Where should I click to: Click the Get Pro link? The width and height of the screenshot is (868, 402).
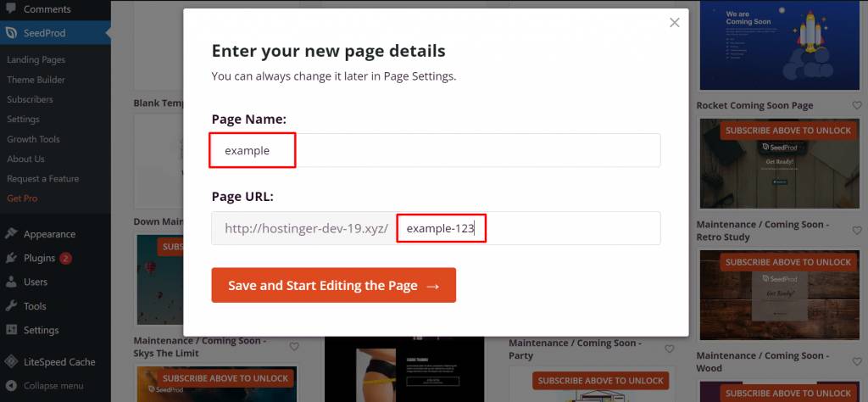[x=22, y=198]
